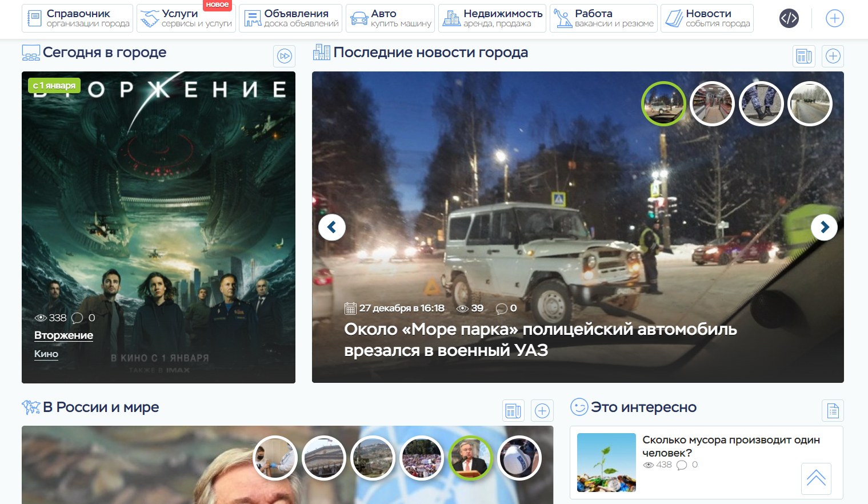Viewport: 868px width, 504px height.
Task: Open news list icon next to Последние новости города
Action: [x=804, y=56]
